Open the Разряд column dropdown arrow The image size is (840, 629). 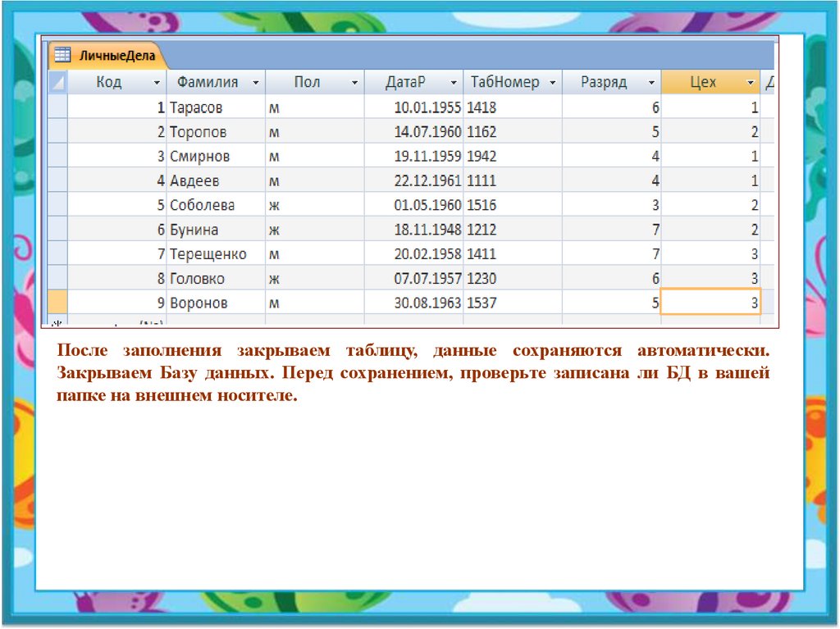coord(651,83)
